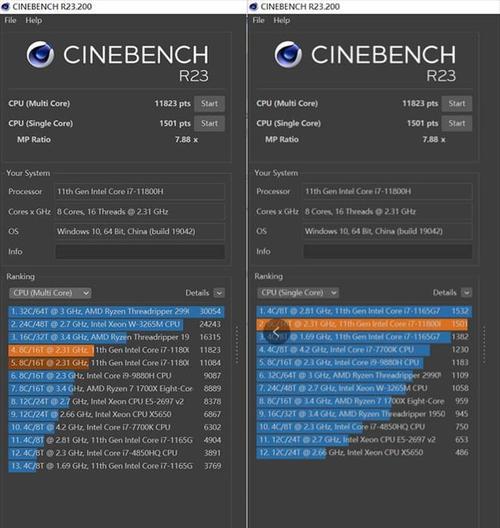Select orange single-core row 2 scoring 1501

[364, 324]
